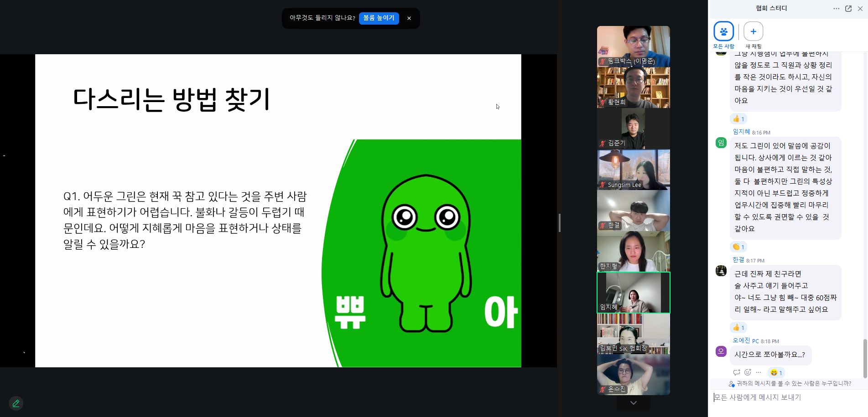Viewport: 868px width, 417px height.
Task: Click 오예진's purple avatar icon
Action: coord(721,351)
